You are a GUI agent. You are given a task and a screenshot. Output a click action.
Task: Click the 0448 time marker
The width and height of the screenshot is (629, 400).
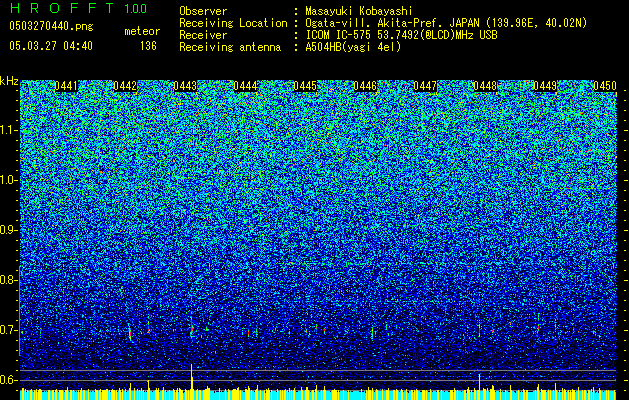[485, 86]
